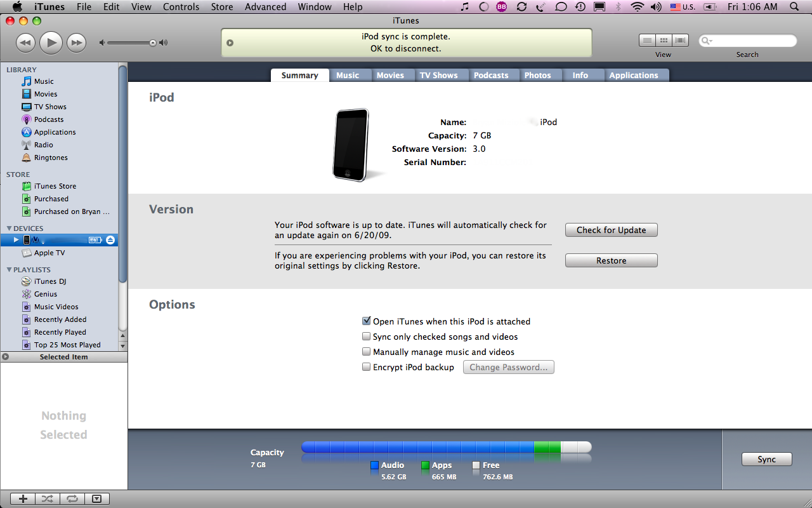Open Radio in the sidebar
Screen dimensions: 812x508
pos(44,145)
